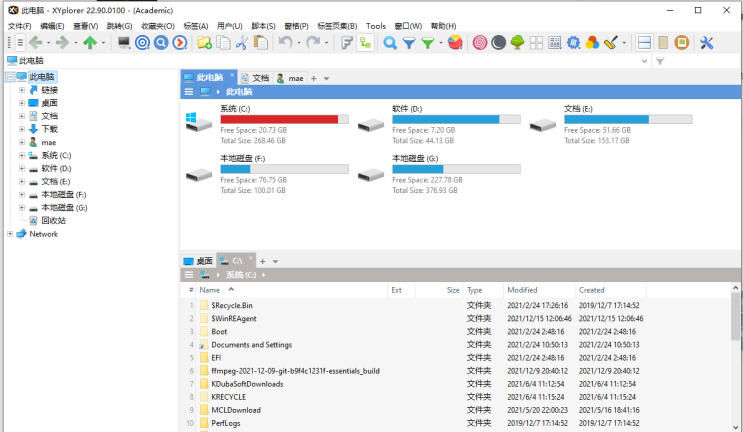The image size is (743, 432).
Task: Go up one folder with green arrow
Action: pyautogui.click(x=90, y=43)
